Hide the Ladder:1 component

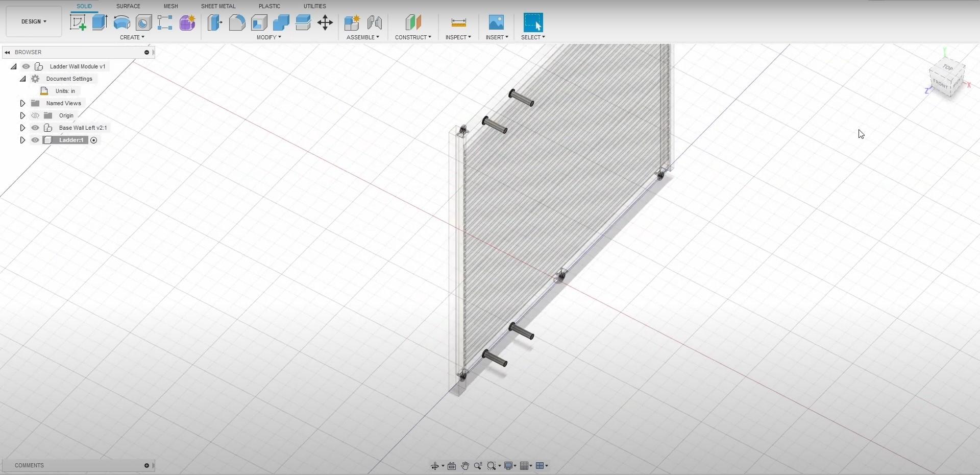coord(35,140)
